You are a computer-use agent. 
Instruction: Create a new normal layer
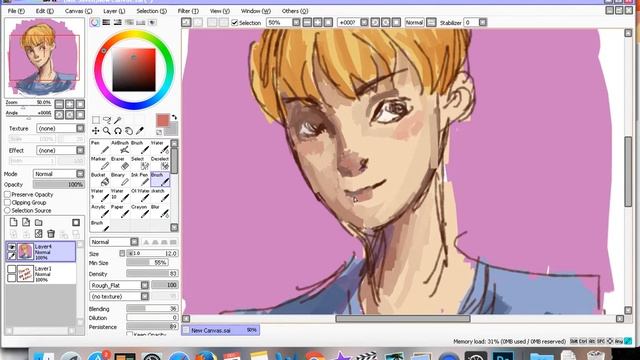click(x=13, y=222)
